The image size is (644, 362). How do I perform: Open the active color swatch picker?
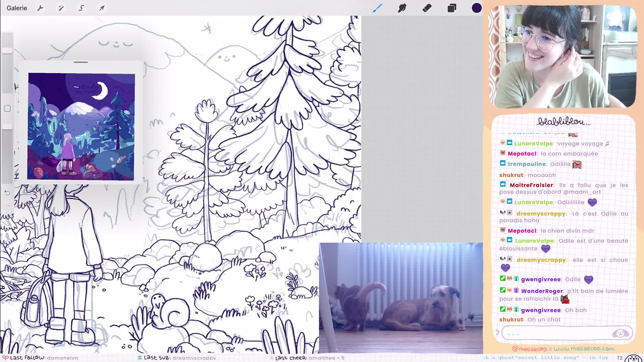477,8
